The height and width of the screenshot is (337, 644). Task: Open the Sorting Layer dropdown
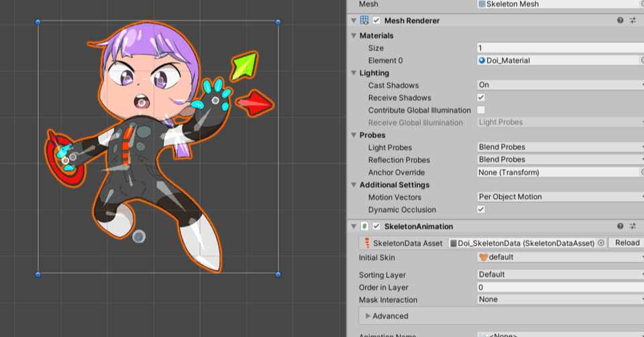[560, 274]
